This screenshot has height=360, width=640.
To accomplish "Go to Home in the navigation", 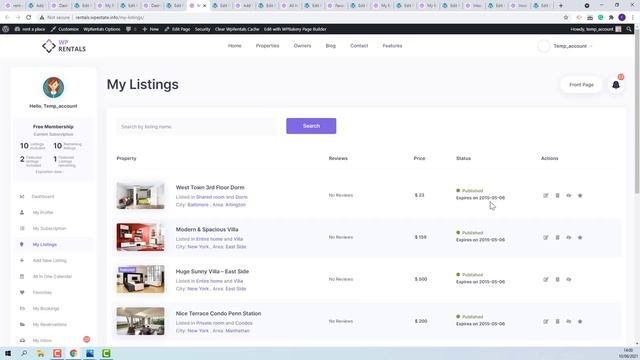I will [235, 46].
